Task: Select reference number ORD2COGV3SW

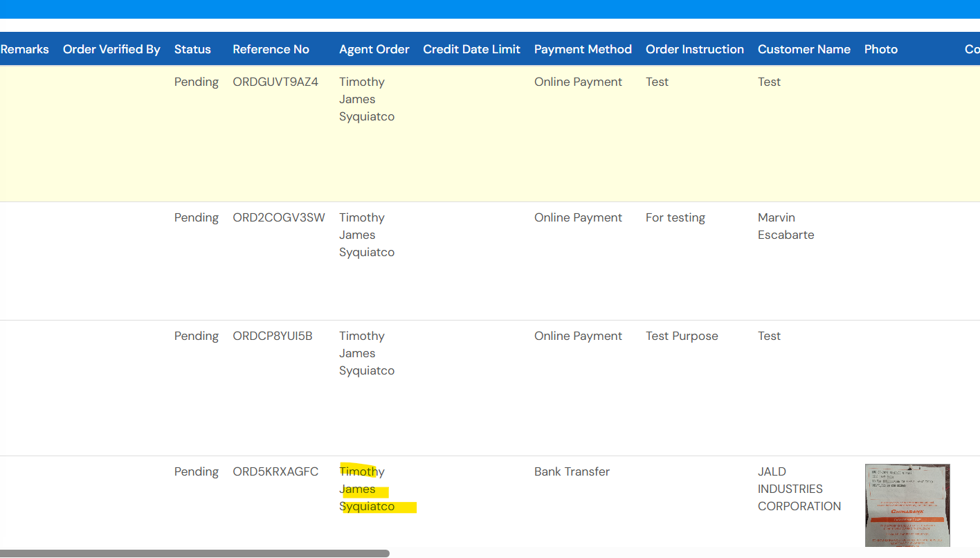Action: click(x=278, y=217)
